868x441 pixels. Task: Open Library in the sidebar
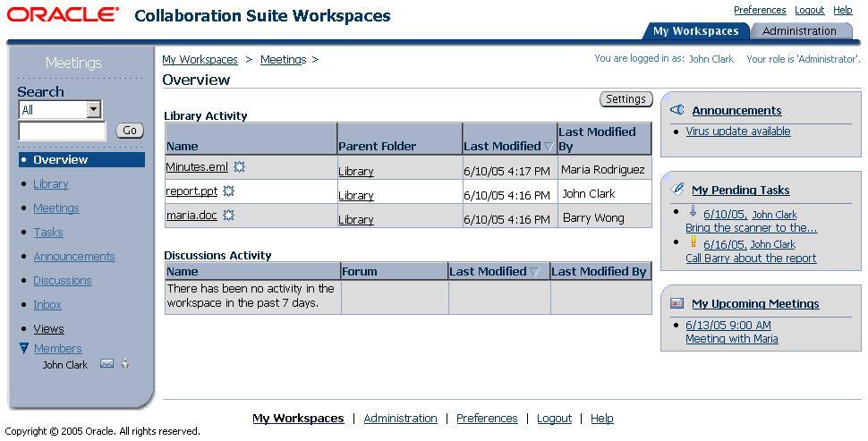point(51,183)
